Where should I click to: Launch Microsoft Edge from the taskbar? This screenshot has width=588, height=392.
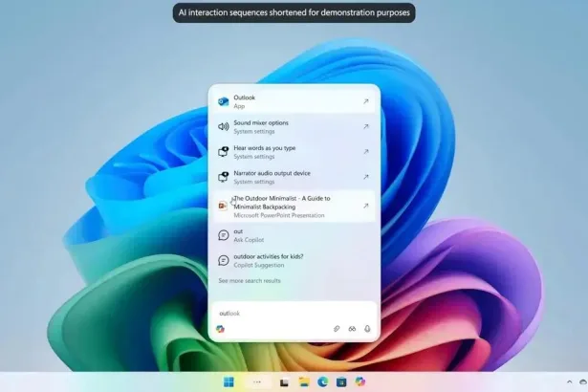(x=323, y=382)
